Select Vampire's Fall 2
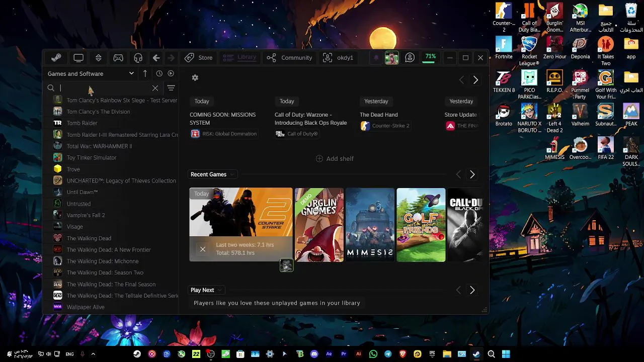This screenshot has width=644, height=362. (x=86, y=215)
